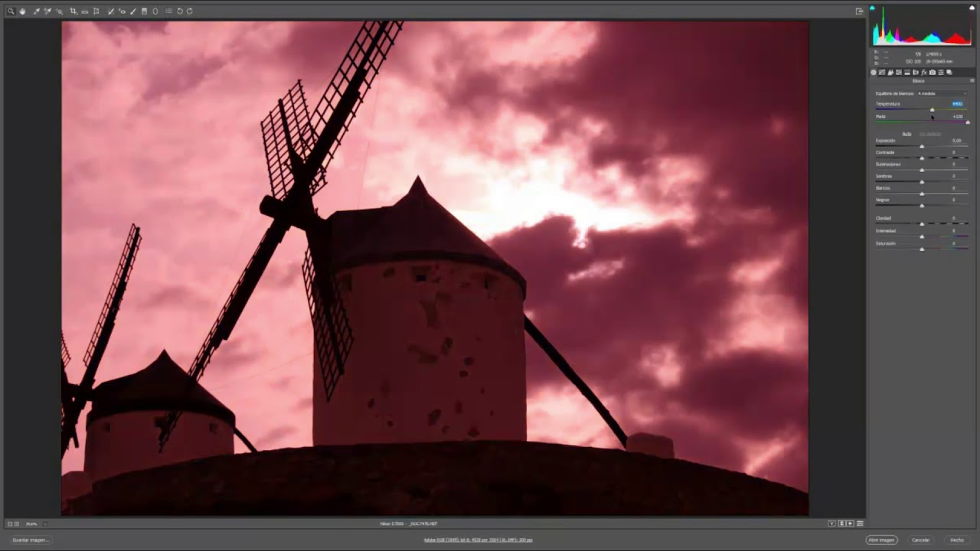Image resolution: width=980 pixels, height=551 pixels.
Task: Select the Targeted Adjustment tool
Action: click(60, 11)
